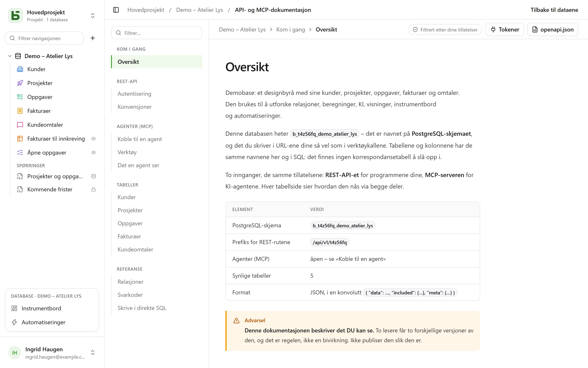The width and height of the screenshot is (588, 368).
Task: Open the Autentisering docs page
Action: tap(134, 94)
